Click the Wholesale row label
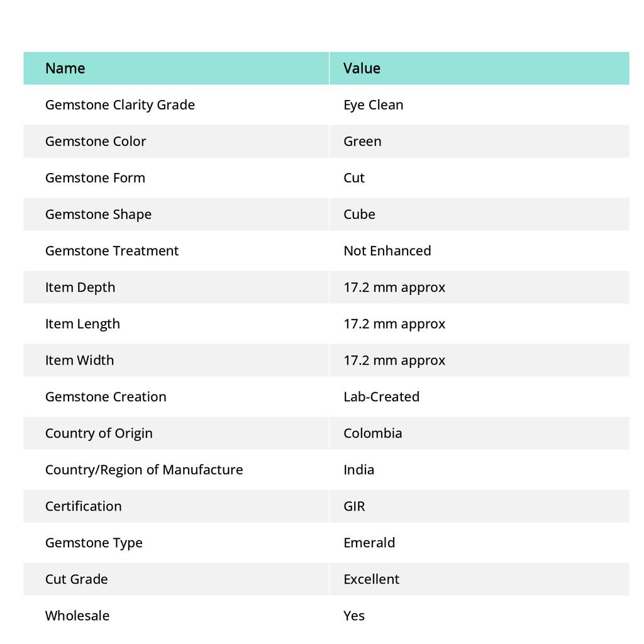Viewport: 644px width, 644px height. [x=77, y=615]
